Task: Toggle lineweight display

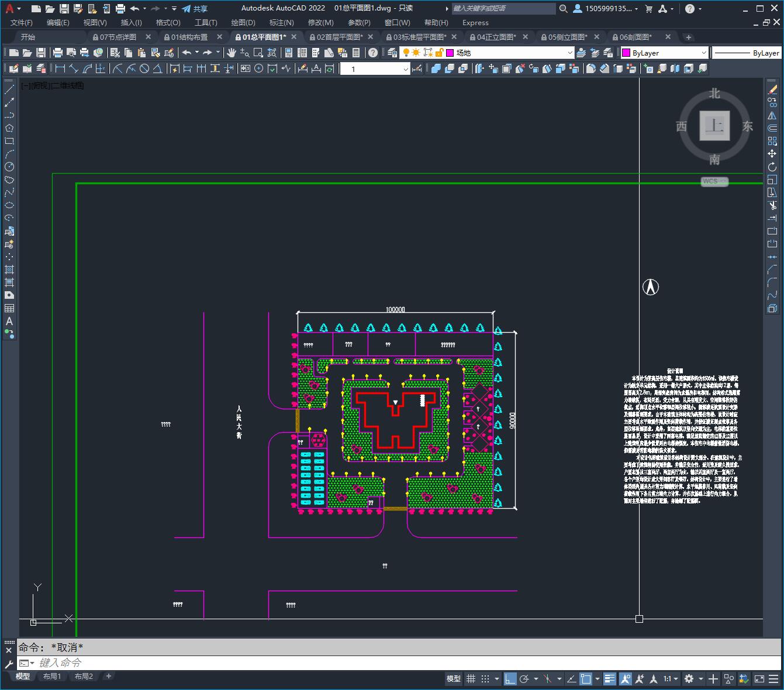Action: pyautogui.click(x=610, y=679)
